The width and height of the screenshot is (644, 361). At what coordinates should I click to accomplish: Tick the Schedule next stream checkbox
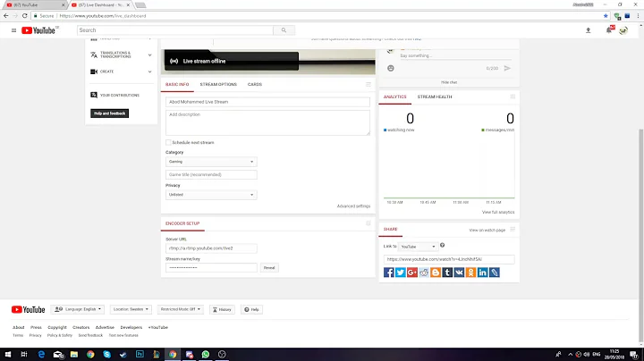(168, 142)
